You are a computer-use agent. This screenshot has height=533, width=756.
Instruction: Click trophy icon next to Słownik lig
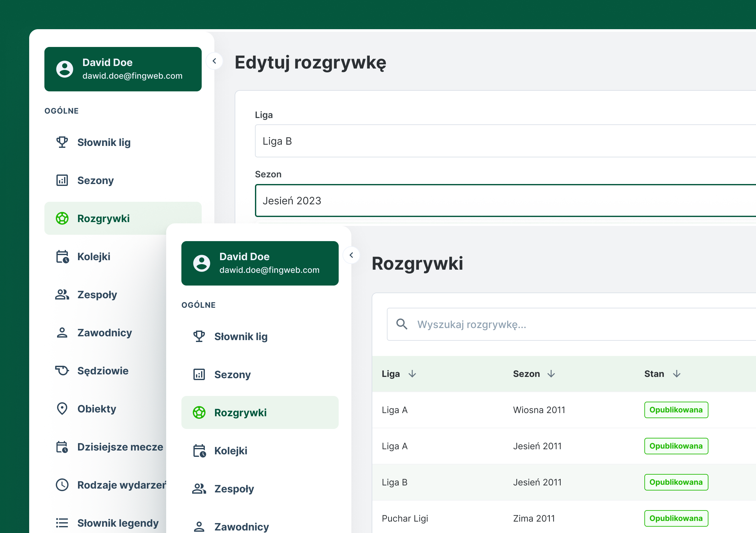62,142
